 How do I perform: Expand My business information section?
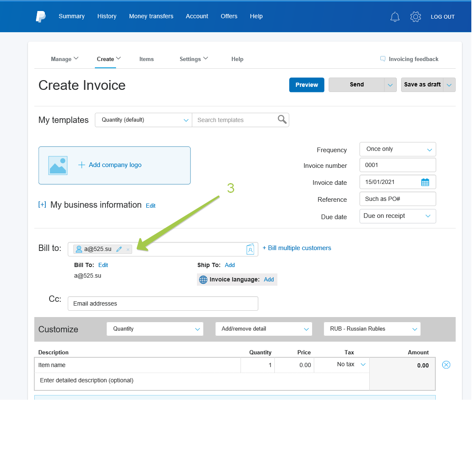point(42,205)
